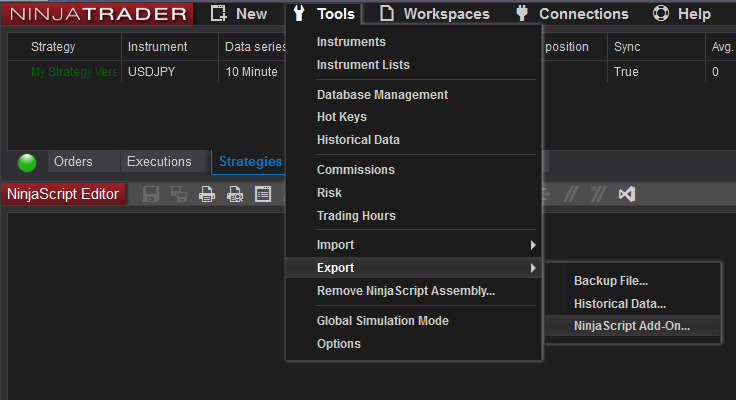Expand the Import submenu
The width and height of the screenshot is (736, 400).
(x=414, y=245)
